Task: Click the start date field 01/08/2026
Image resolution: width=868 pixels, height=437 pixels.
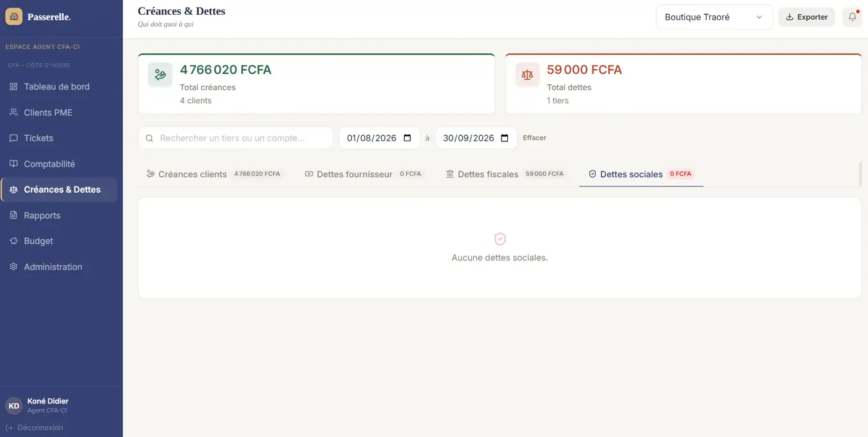Action: (x=379, y=138)
